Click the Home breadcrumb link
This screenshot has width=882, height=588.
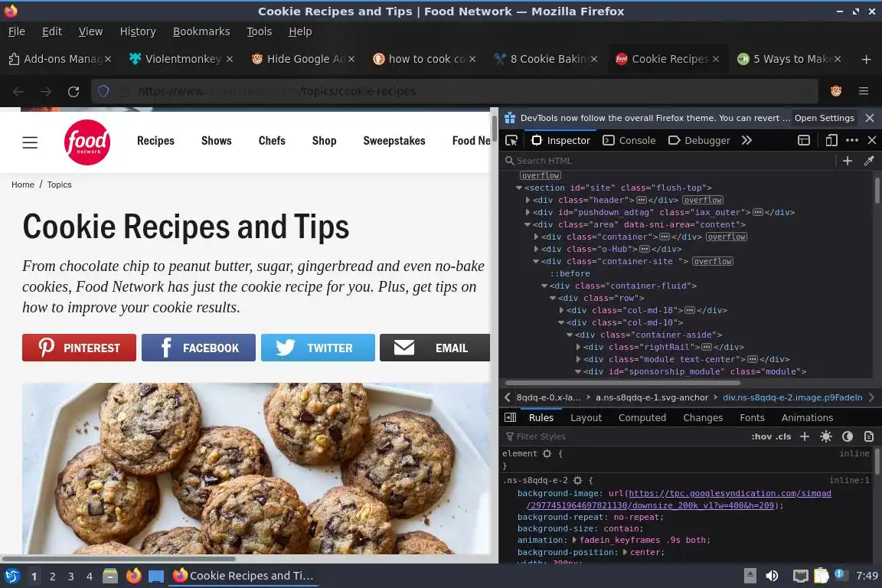click(x=23, y=185)
